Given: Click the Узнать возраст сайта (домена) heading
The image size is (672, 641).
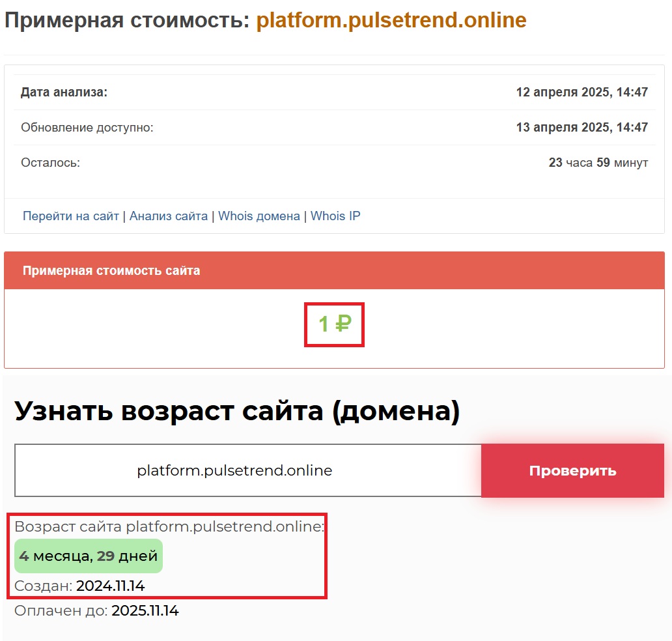Looking at the screenshot, I should click(237, 411).
